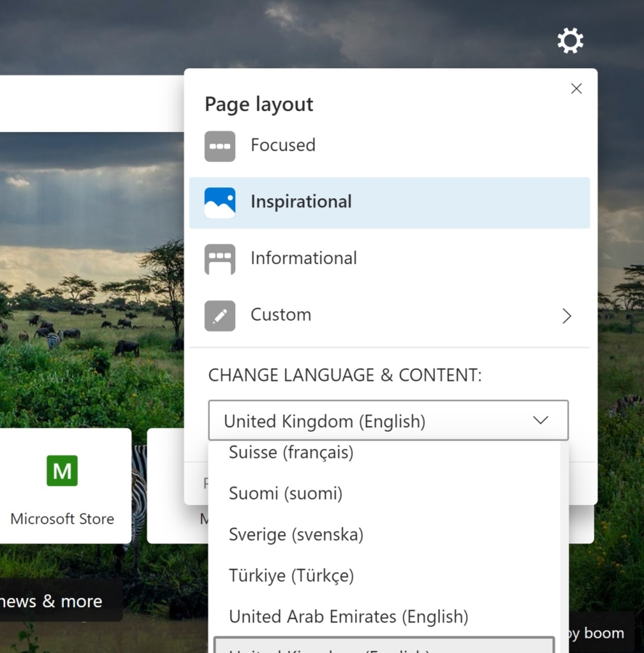Screen dimensions: 644x653
Task: Click the Inspirational layout picture icon
Action: tap(219, 202)
